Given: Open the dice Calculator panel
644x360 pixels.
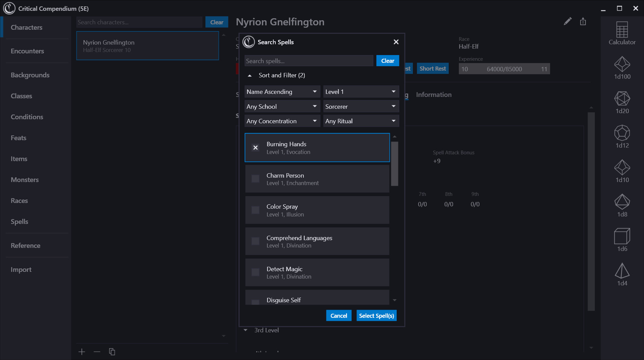Looking at the screenshot, I should coord(622,33).
